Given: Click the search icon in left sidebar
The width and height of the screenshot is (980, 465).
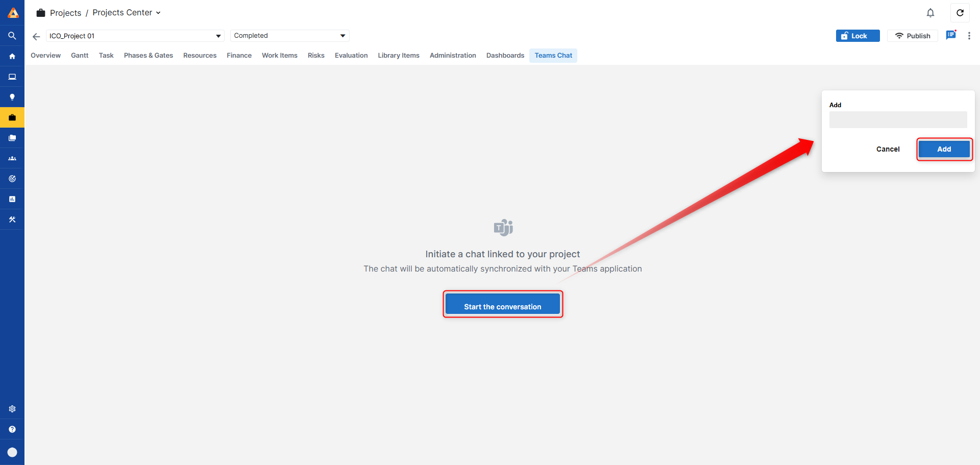Looking at the screenshot, I should click(12, 36).
